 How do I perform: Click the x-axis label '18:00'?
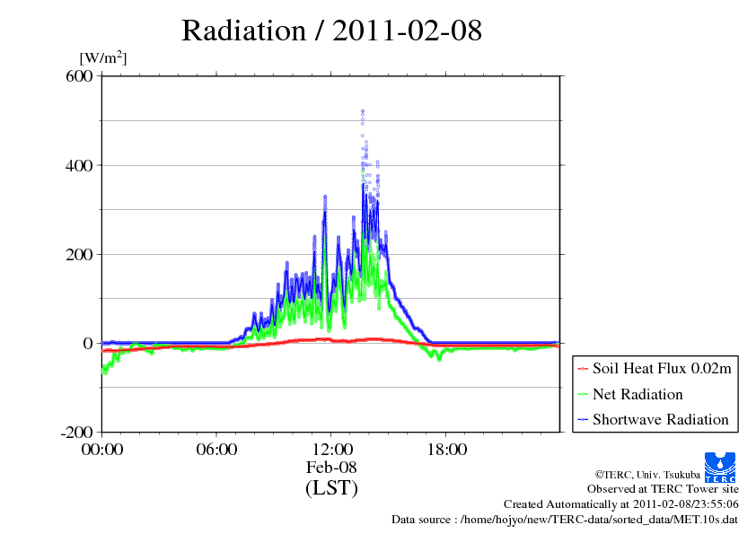click(x=447, y=450)
